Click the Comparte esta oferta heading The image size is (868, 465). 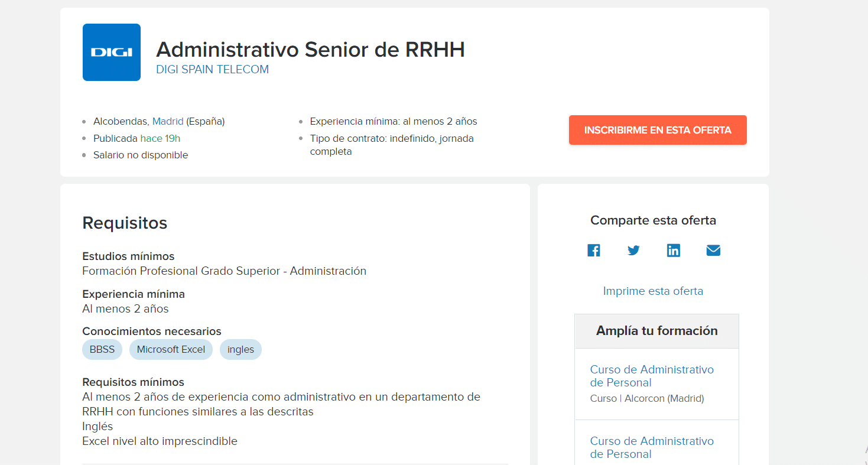tap(653, 220)
